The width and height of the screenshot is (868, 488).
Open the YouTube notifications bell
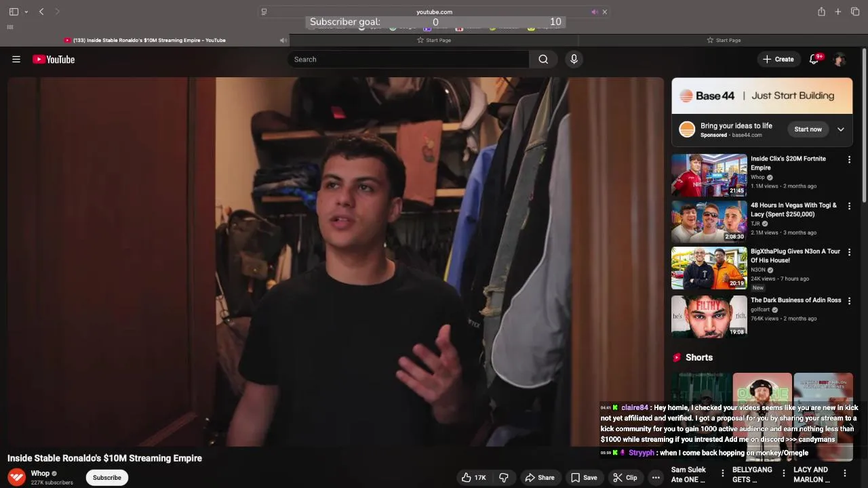pyautogui.click(x=814, y=60)
